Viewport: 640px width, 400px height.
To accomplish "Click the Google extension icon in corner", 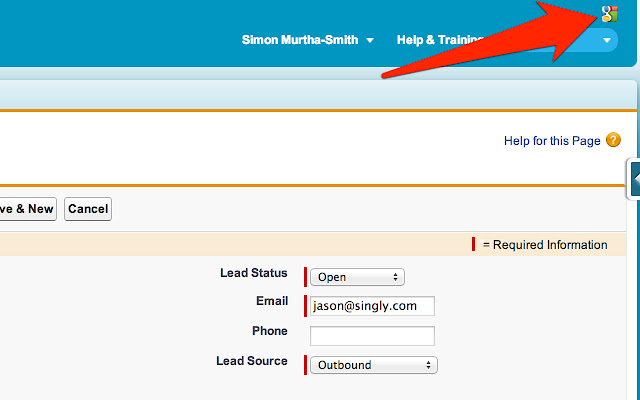I will [610, 14].
